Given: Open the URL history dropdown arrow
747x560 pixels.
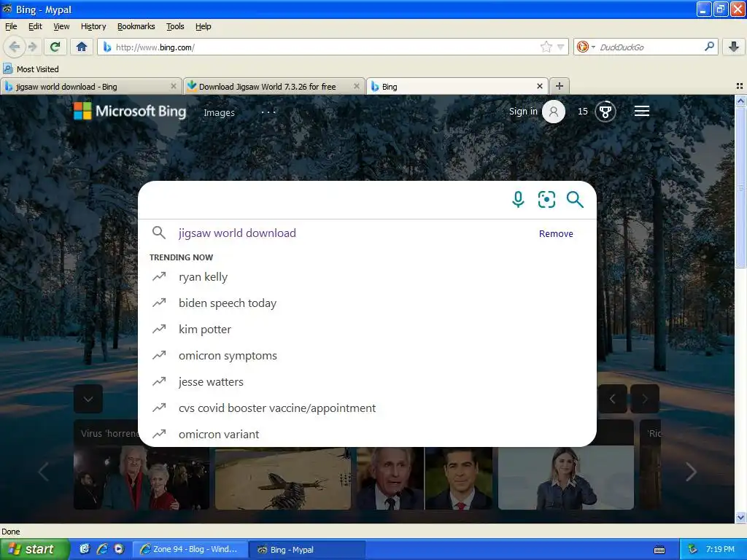Looking at the screenshot, I should click(561, 47).
